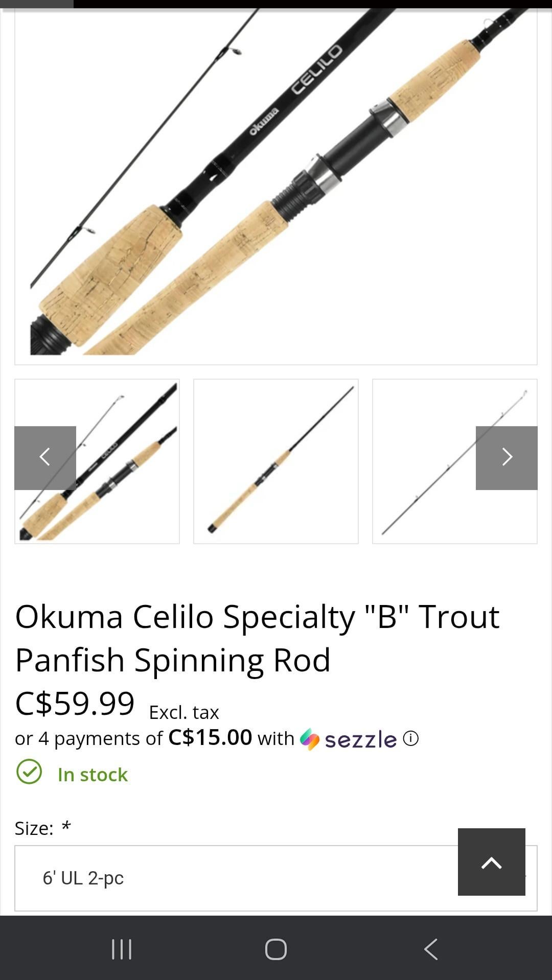
Task: Tap the Okuma Celilo Specialty product title
Action: [257, 638]
